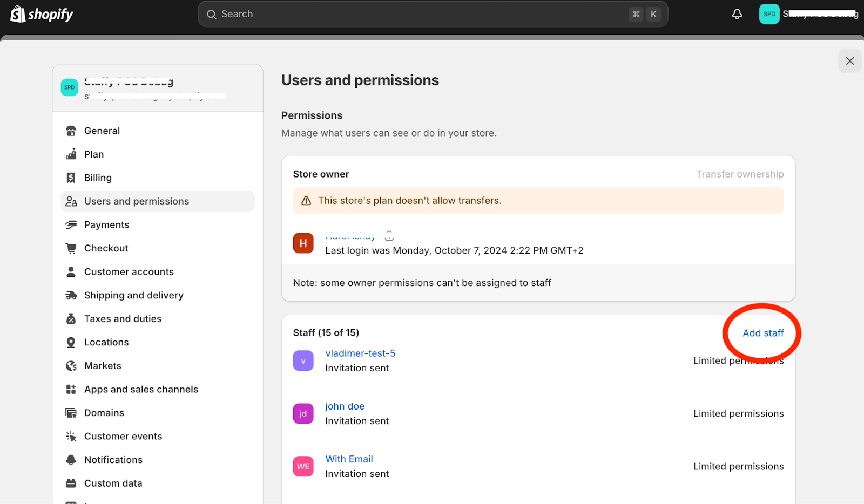Click the Billing receipt icon
The width and height of the screenshot is (864, 504).
pyautogui.click(x=71, y=178)
